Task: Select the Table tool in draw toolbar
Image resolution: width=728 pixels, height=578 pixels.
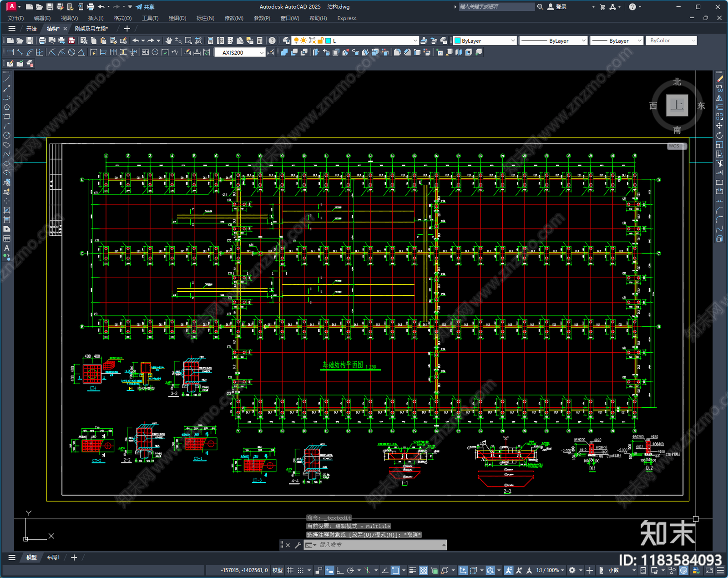Action: pos(7,238)
